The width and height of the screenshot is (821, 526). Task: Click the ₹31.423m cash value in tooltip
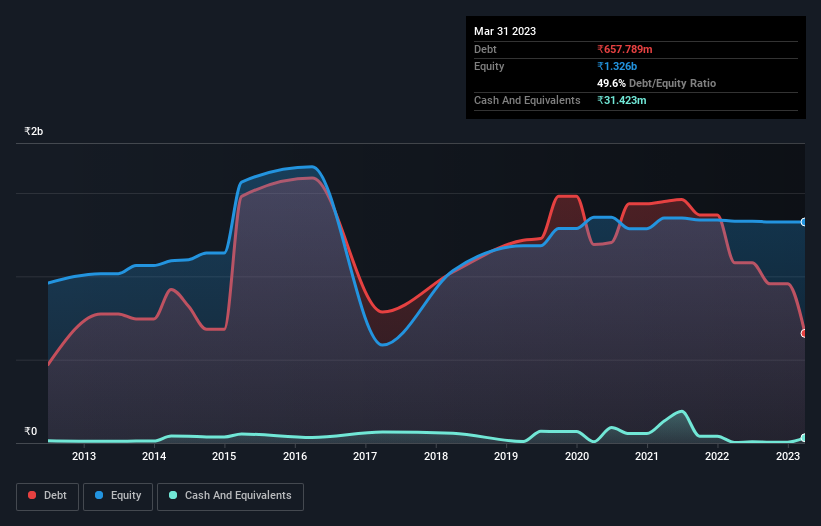622,100
